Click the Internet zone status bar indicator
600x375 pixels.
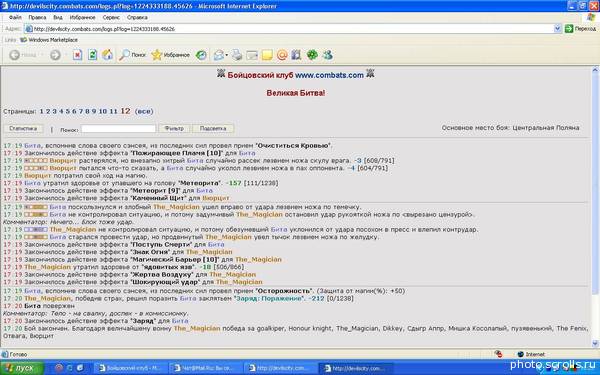point(531,354)
